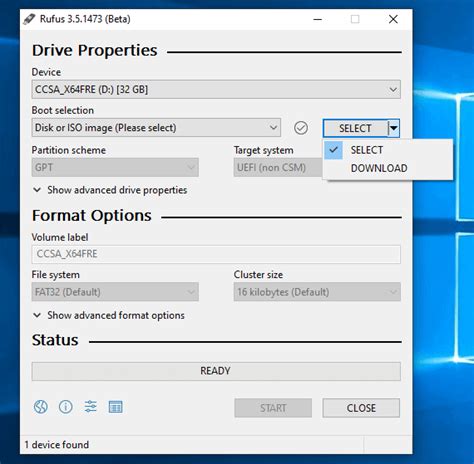Open the log viewer icon
The height and width of the screenshot is (464, 474).
pyautogui.click(x=116, y=407)
